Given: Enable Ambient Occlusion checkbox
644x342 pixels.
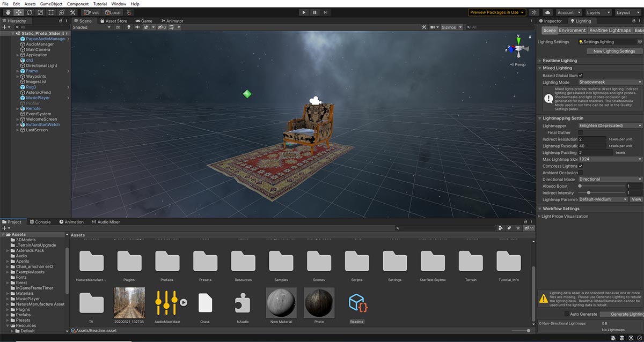Looking at the screenshot, I should click(x=581, y=172).
